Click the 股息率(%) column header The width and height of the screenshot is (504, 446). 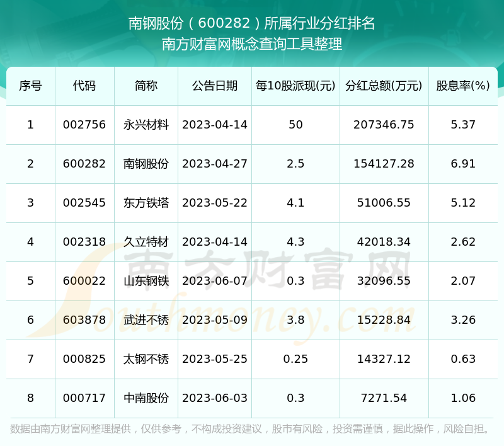coord(462,86)
